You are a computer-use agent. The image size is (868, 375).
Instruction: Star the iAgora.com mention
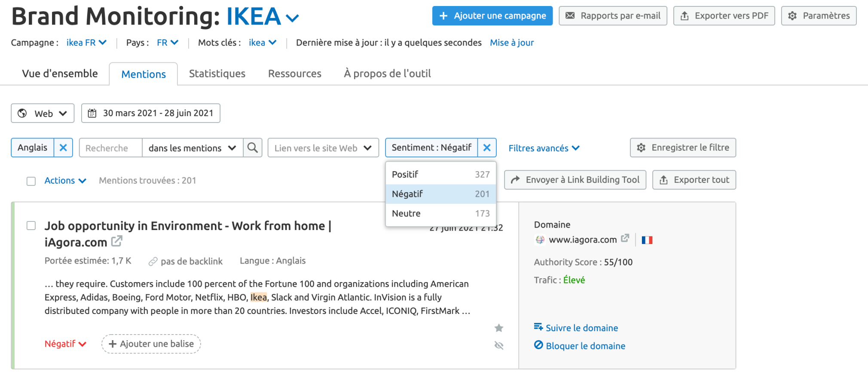click(x=499, y=328)
